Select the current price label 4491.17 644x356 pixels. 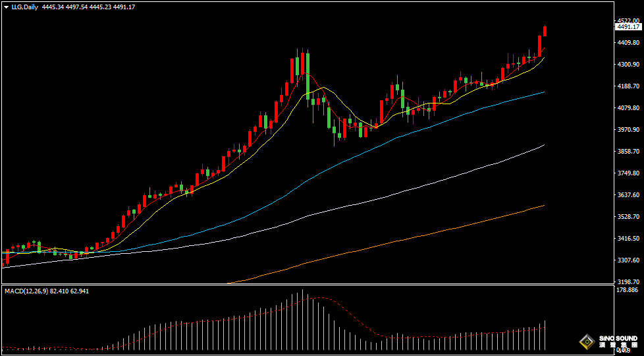click(628, 27)
